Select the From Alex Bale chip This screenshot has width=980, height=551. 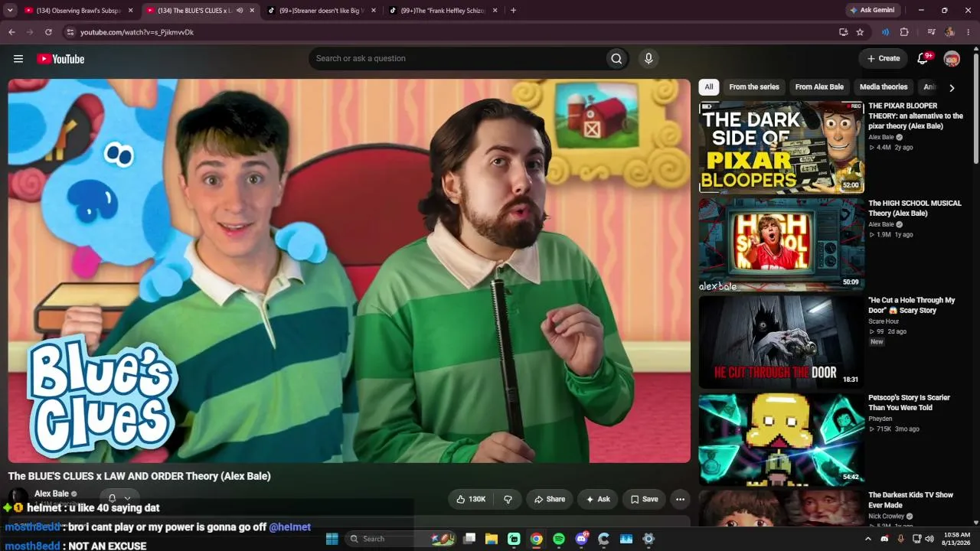pos(819,87)
